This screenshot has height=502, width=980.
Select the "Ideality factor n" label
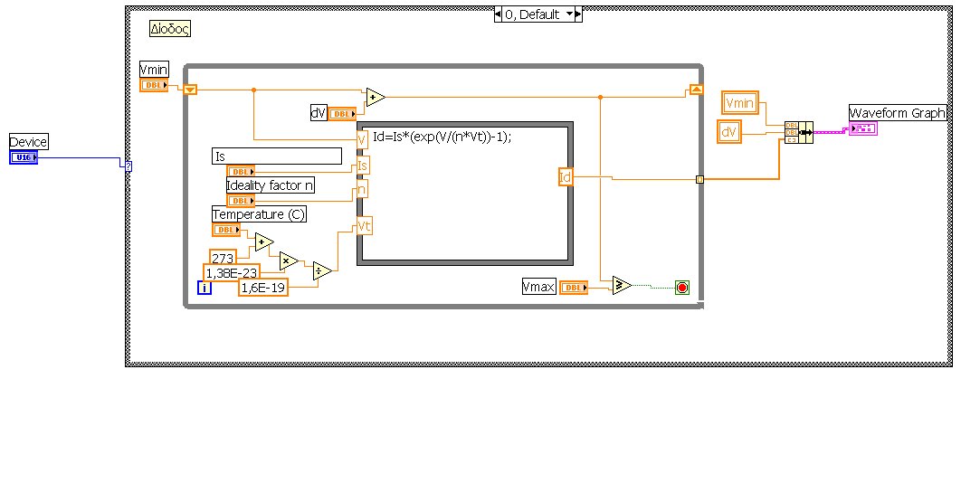270,185
